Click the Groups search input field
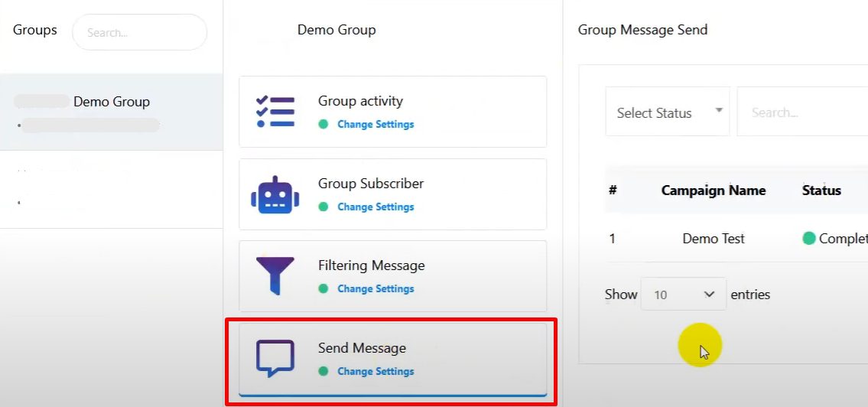Viewport: 868px width, 407px height. click(139, 33)
